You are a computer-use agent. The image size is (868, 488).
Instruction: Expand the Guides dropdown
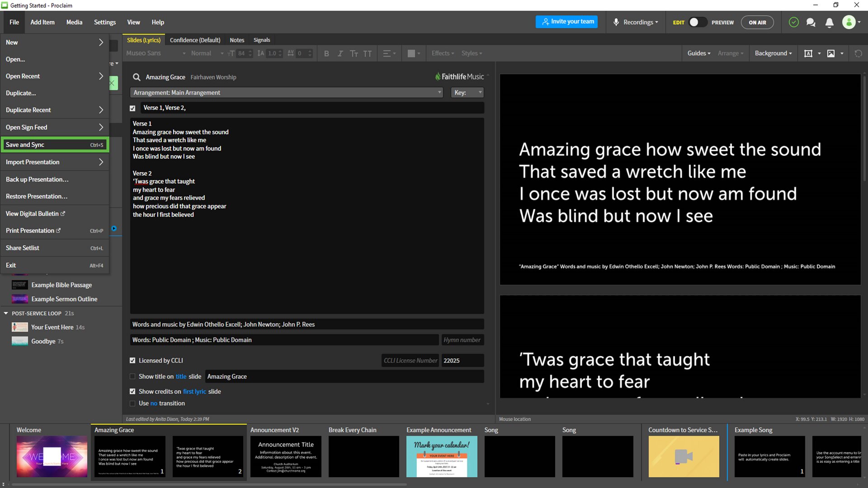pos(699,53)
